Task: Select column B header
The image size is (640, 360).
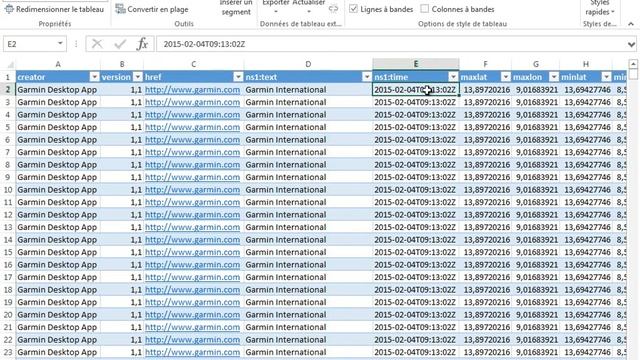Action: click(x=122, y=64)
